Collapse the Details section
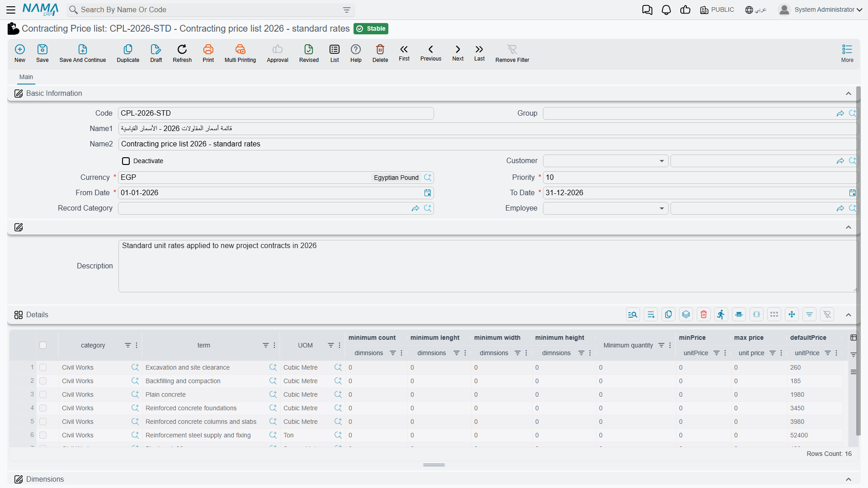 click(x=849, y=315)
